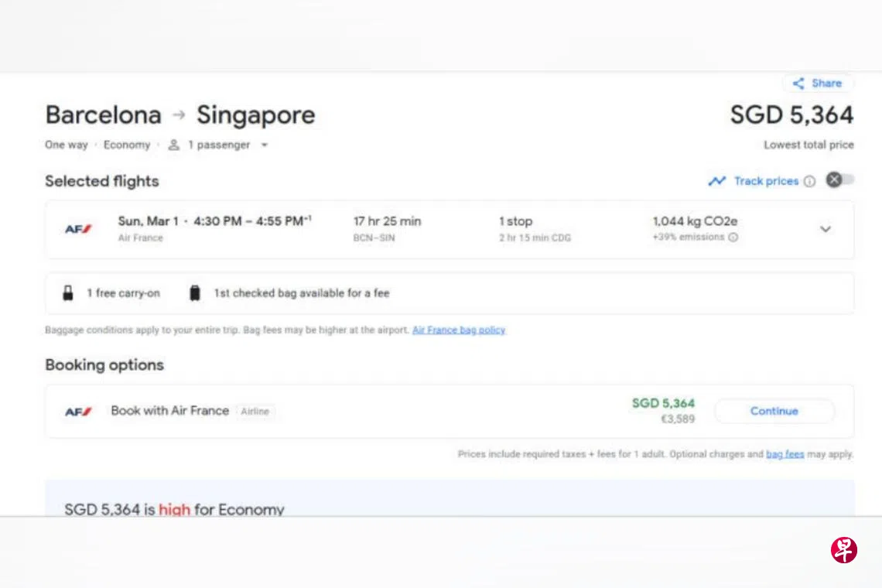This screenshot has height=588, width=882.
Task: Click the One way trip type
Action: pos(67,145)
